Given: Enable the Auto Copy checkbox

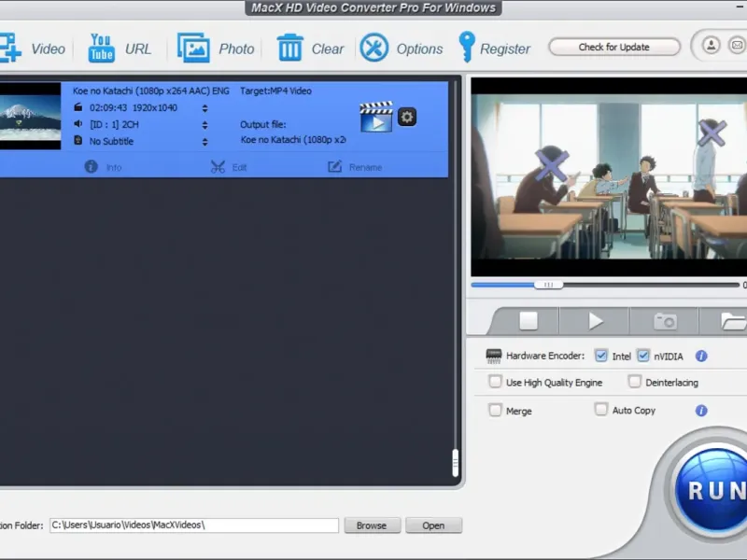Looking at the screenshot, I should [601, 410].
